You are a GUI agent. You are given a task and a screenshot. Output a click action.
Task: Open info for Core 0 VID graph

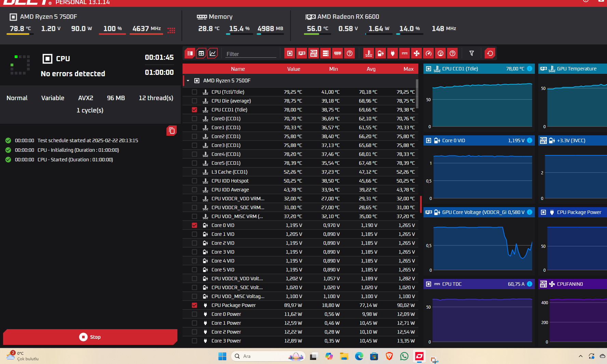[x=529, y=140]
